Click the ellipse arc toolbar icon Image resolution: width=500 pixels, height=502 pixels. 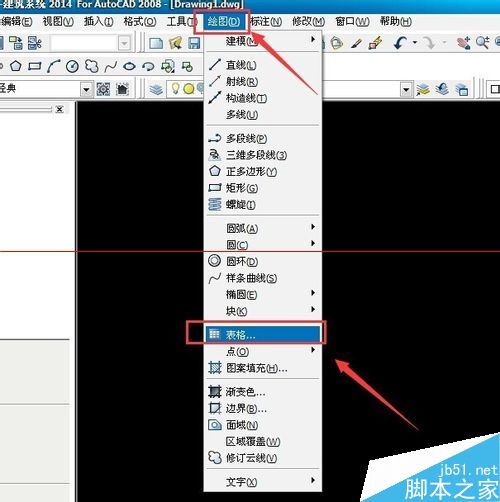pos(148,67)
